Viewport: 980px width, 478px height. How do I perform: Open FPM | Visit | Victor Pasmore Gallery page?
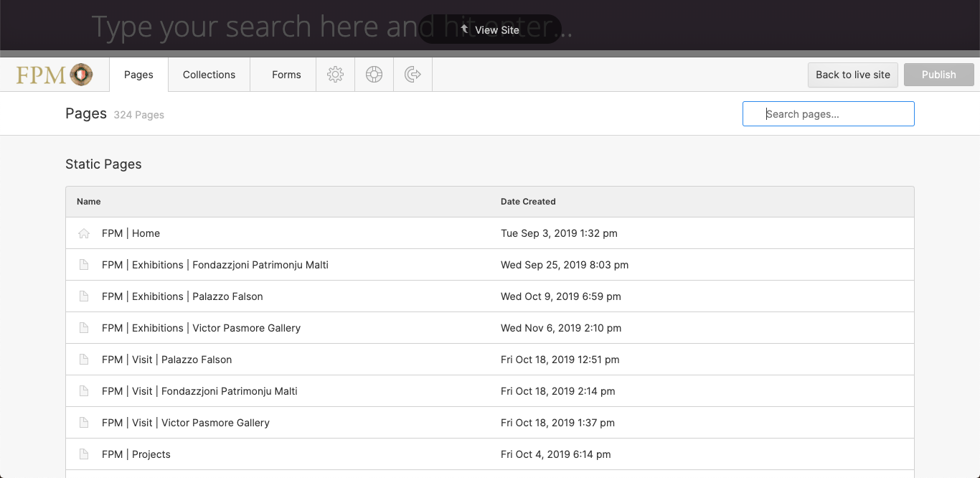[x=186, y=423]
